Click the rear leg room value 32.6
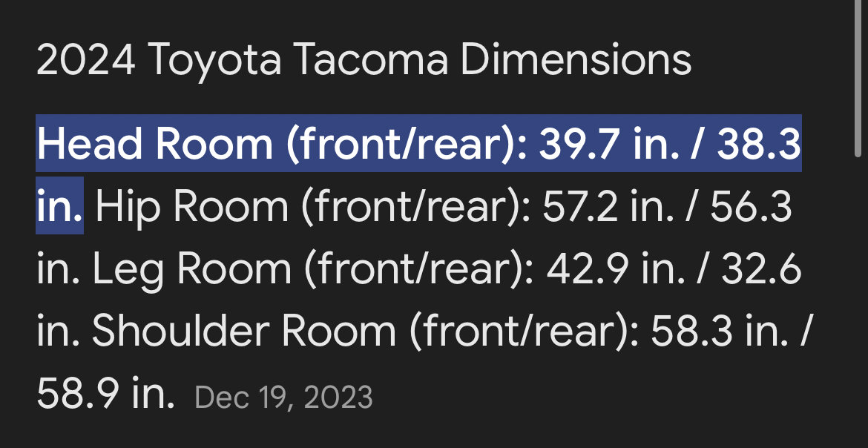The image size is (868, 448). pyautogui.click(x=761, y=269)
